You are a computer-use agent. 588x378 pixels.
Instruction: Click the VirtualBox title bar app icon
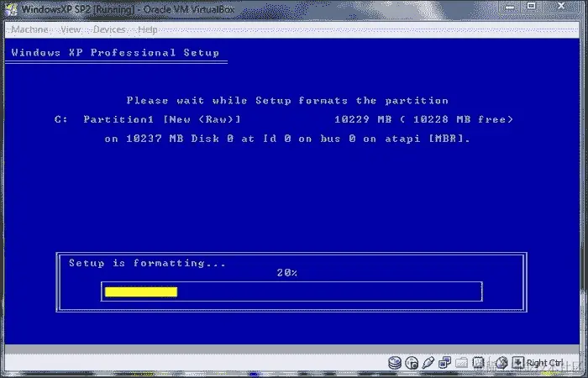[x=11, y=8]
